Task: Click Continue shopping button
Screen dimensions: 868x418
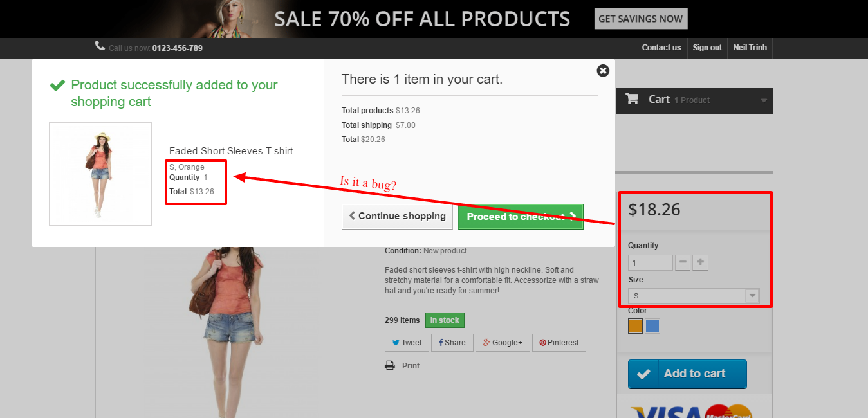Action: coord(397,217)
